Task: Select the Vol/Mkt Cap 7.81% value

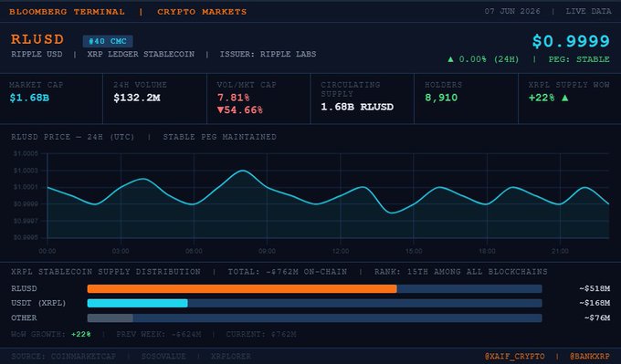Action: (x=233, y=98)
